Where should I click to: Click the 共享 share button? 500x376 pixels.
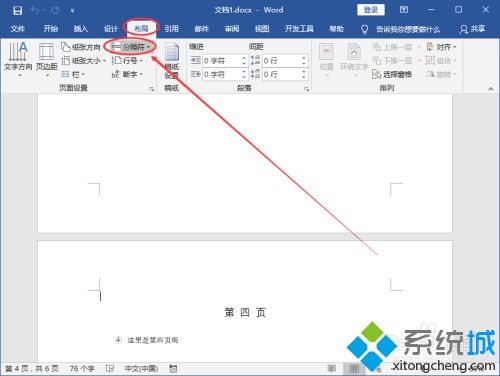click(472, 29)
